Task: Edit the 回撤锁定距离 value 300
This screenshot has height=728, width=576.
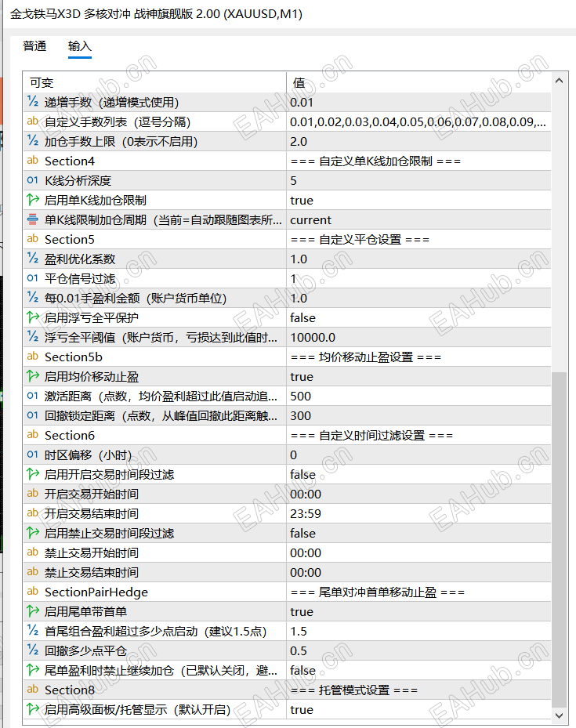Action: coord(418,415)
